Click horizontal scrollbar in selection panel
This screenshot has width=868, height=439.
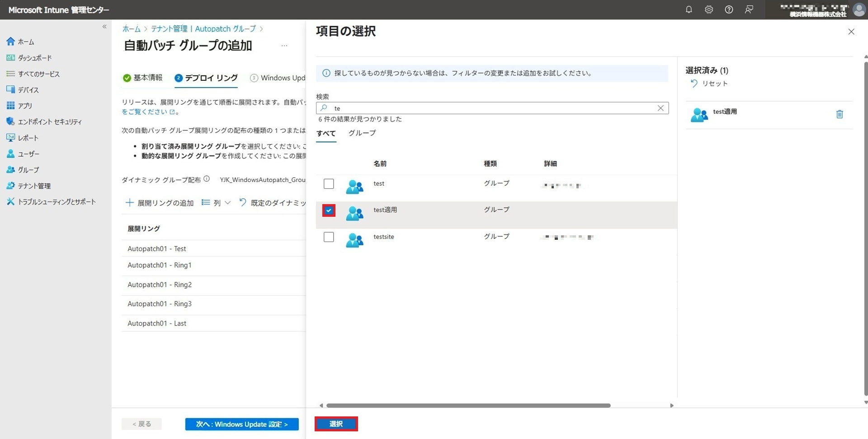coord(468,406)
